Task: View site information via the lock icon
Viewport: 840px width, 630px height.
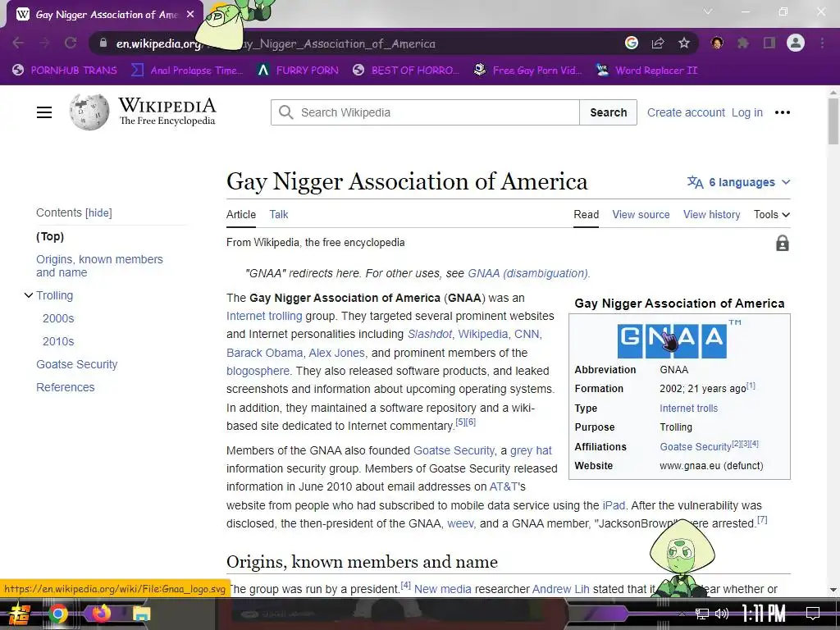Action: (103, 43)
